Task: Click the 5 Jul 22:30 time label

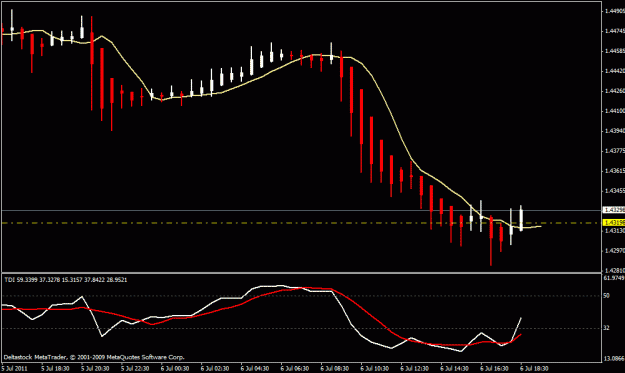Action: (x=135, y=369)
